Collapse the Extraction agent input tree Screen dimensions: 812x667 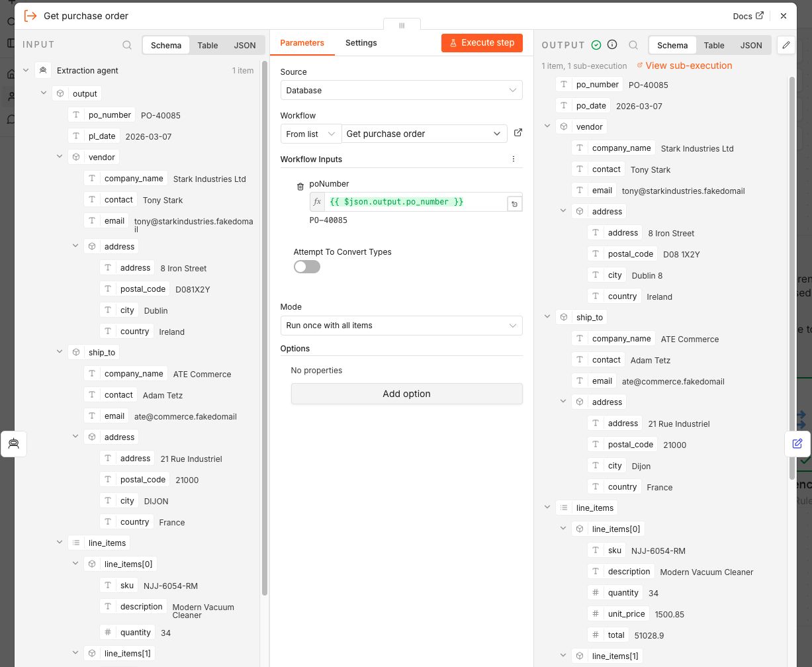click(26, 70)
